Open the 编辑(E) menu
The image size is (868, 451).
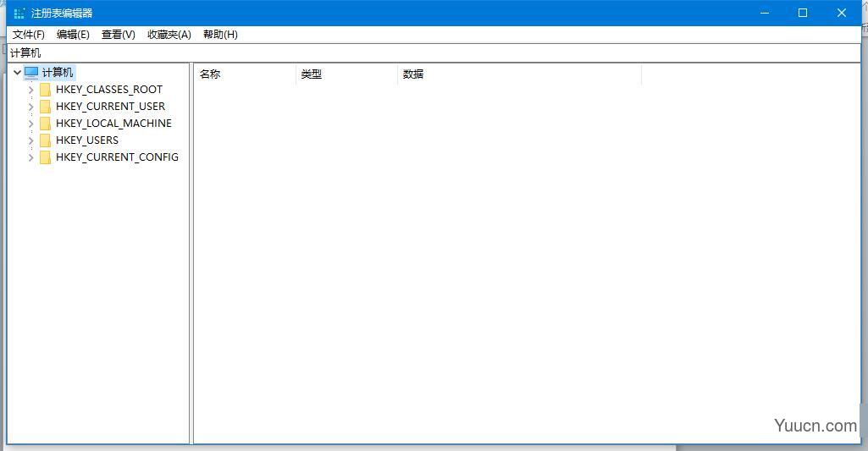pos(73,35)
